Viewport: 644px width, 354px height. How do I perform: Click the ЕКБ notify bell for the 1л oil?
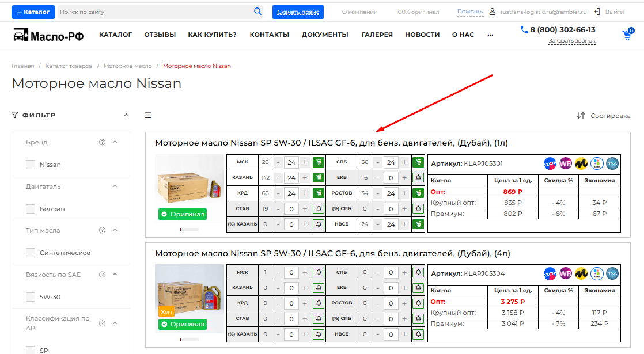point(418,178)
